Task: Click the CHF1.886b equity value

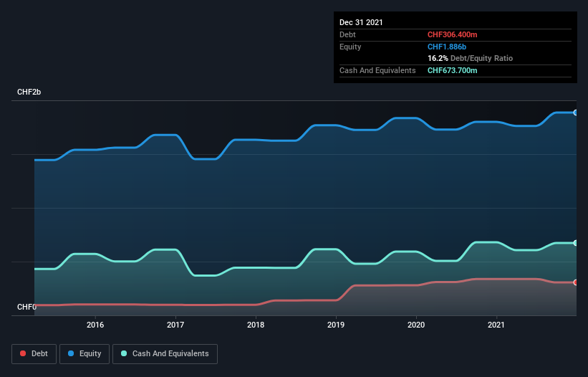Action: click(x=447, y=47)
